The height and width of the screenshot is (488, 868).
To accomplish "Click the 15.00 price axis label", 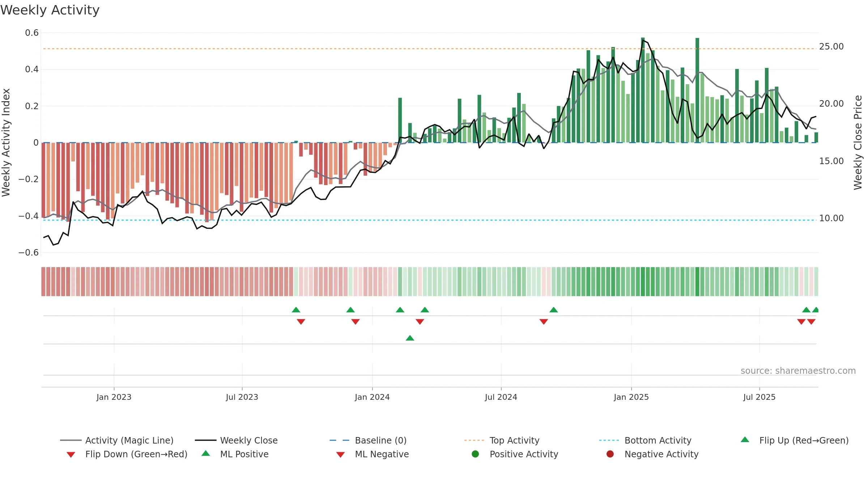I will (831, 161).
